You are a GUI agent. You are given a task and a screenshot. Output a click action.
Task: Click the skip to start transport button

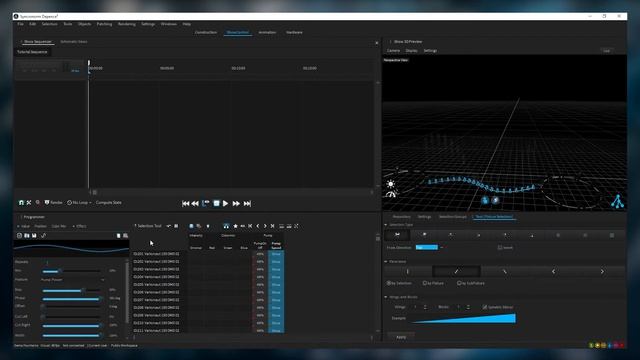[x=185, y=203]
